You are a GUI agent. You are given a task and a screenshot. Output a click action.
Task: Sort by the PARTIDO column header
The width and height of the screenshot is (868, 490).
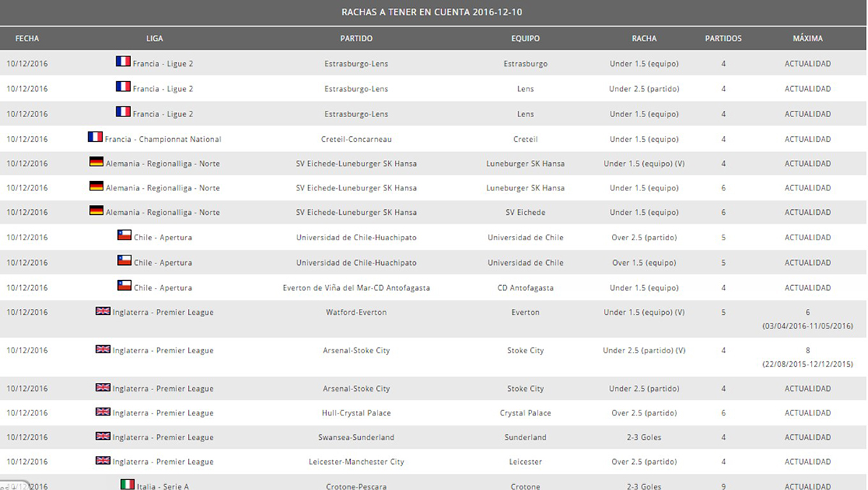tap(357, 38)
